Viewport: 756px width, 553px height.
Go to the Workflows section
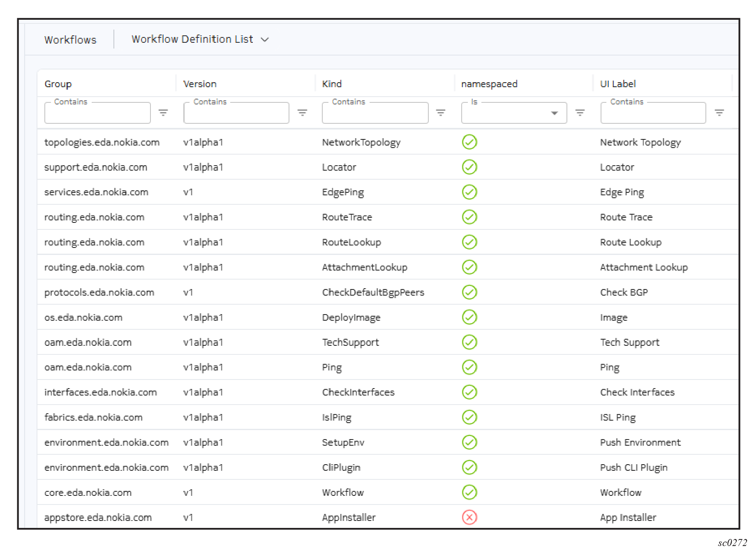point(70,40)
